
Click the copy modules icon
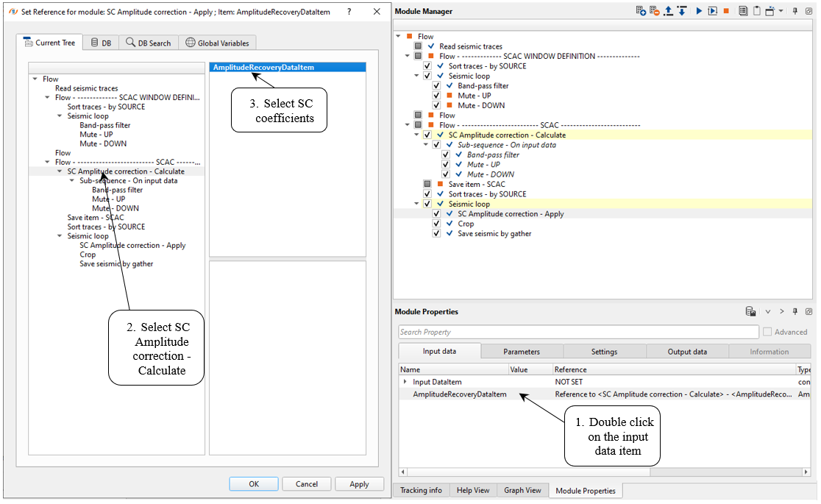tap(743, 11)
